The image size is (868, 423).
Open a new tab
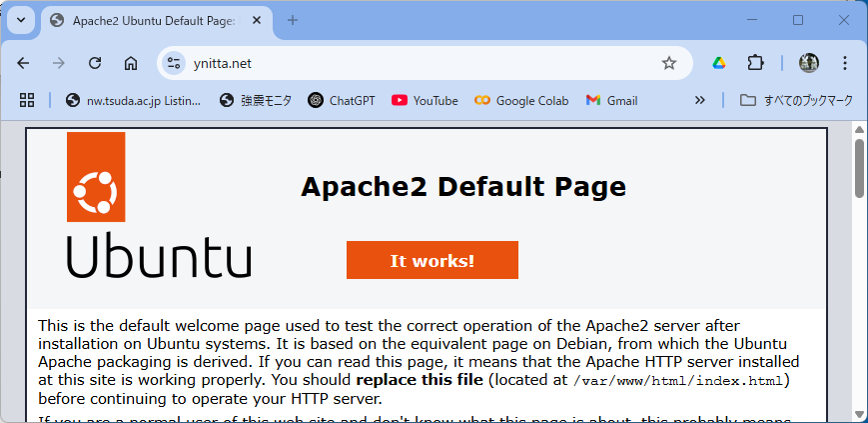[293, 20]
